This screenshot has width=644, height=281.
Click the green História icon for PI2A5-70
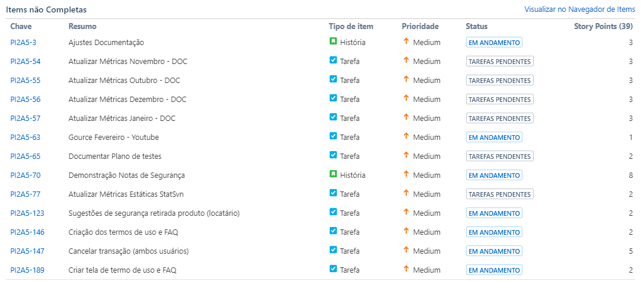click(333, 174)
